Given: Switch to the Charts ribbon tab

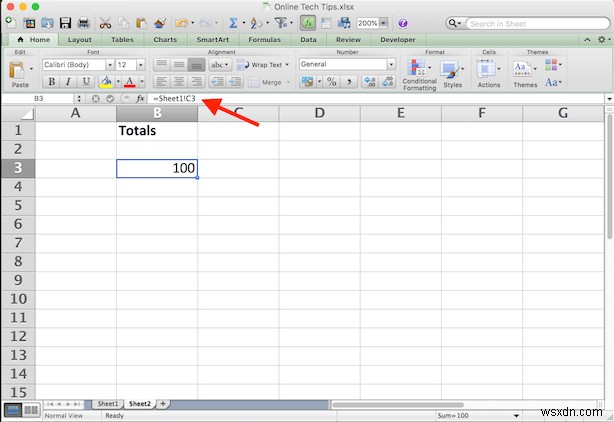Looking at the screenshot, I should (165, 40).
